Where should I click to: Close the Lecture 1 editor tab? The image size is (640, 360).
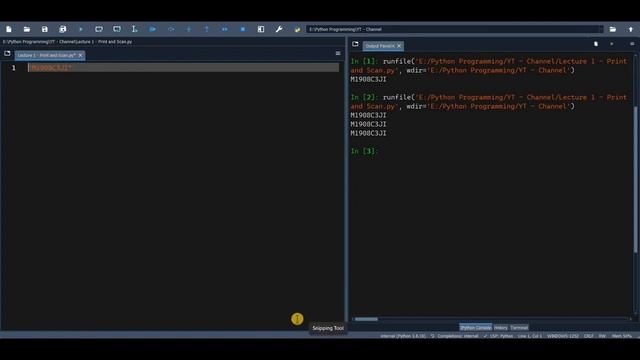pyautogui.click(x=80, y=55)
